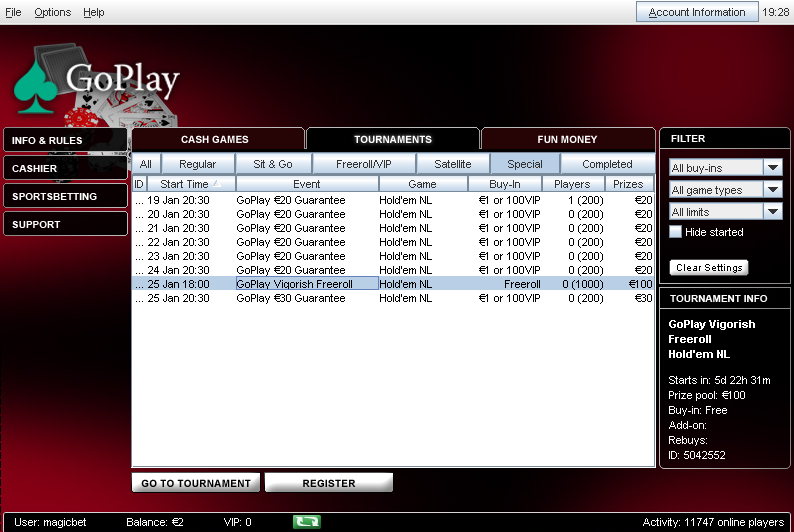Viewport: 794px width, 532px height.
Task: Select the Regular tournaments tab
Action: pyautogui.click(x=197, y=164)
